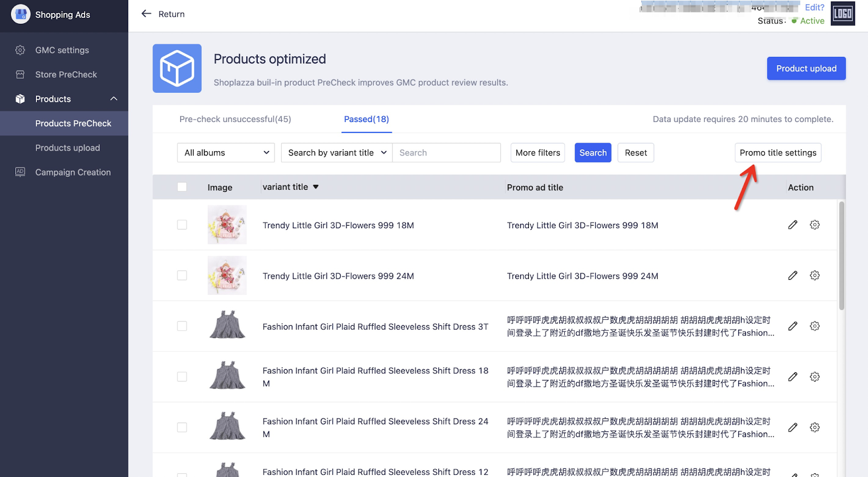Open settings gear for Flowers 999 24M row

(814, 275)
